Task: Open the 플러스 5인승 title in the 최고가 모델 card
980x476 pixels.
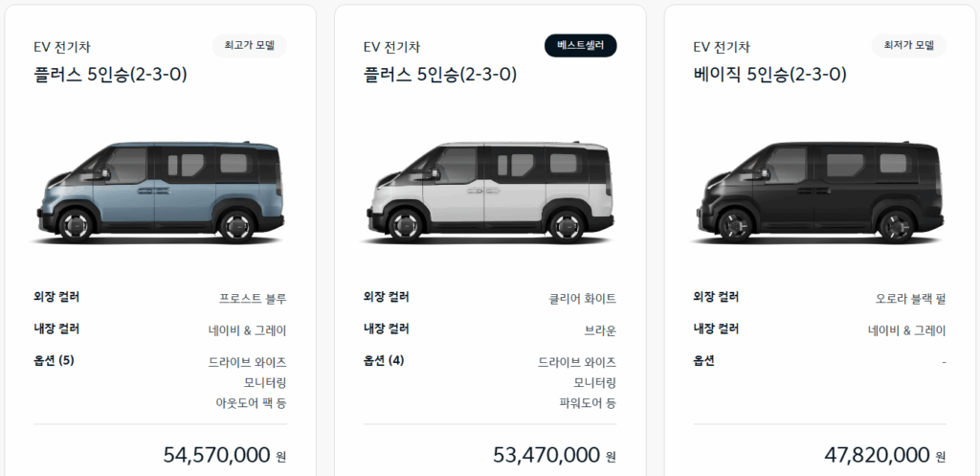Action: pyautogui.click(x=110, y=73)
